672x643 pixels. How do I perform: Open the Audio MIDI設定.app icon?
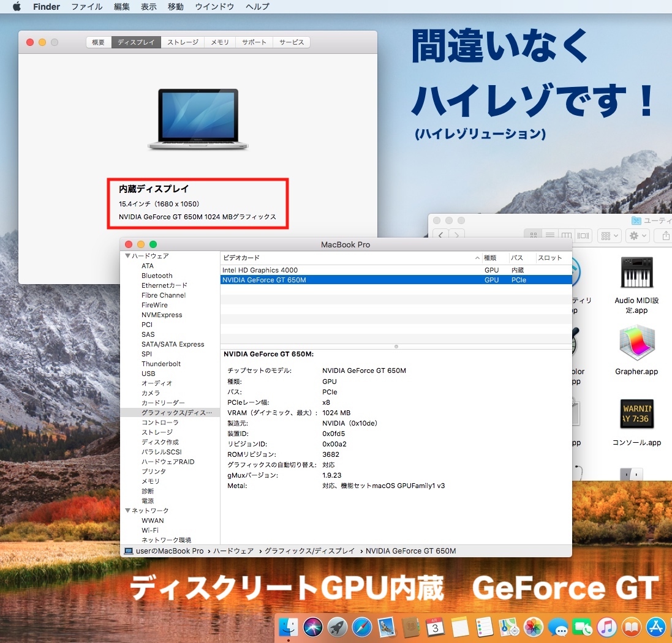(x=636, y=273)
